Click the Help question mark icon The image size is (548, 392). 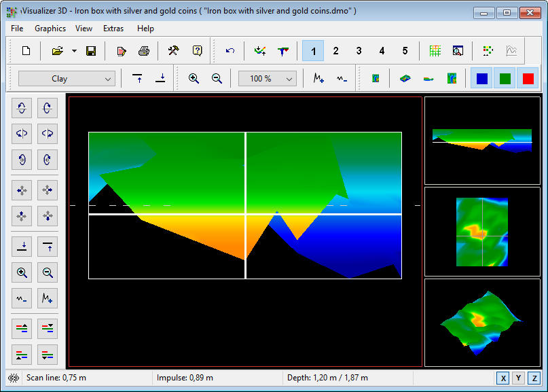pos(197,51)
